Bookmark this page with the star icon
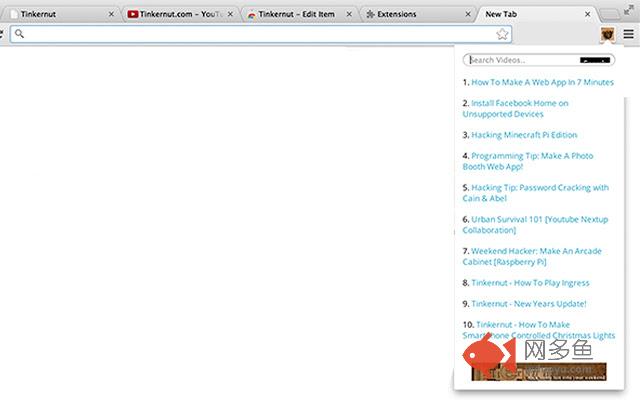The height and width of the screenshot is (400, 640). point(502,34)
